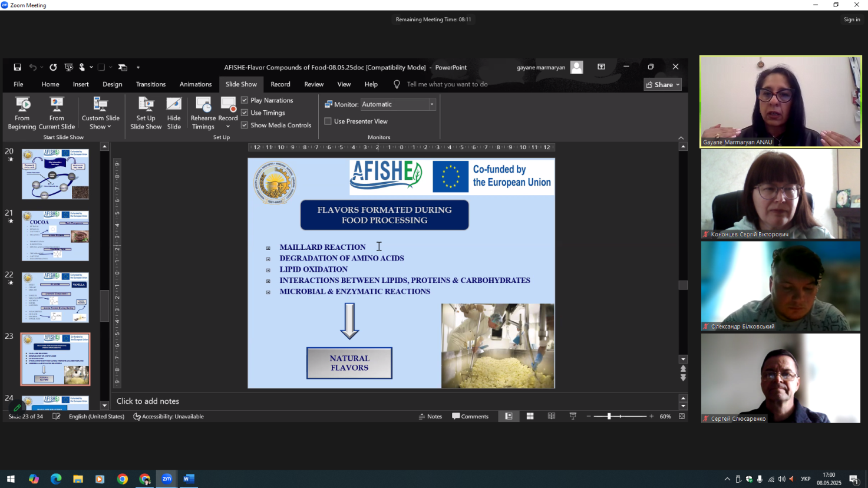
Task: Click the Ribbon Display Options icon
Action: 601,67
